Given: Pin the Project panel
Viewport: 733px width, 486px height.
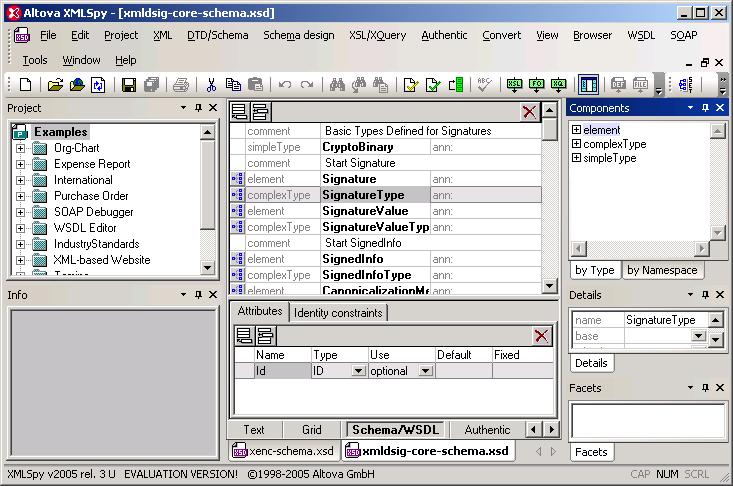Looking at the screenshot, I should [x=198, y=108].
